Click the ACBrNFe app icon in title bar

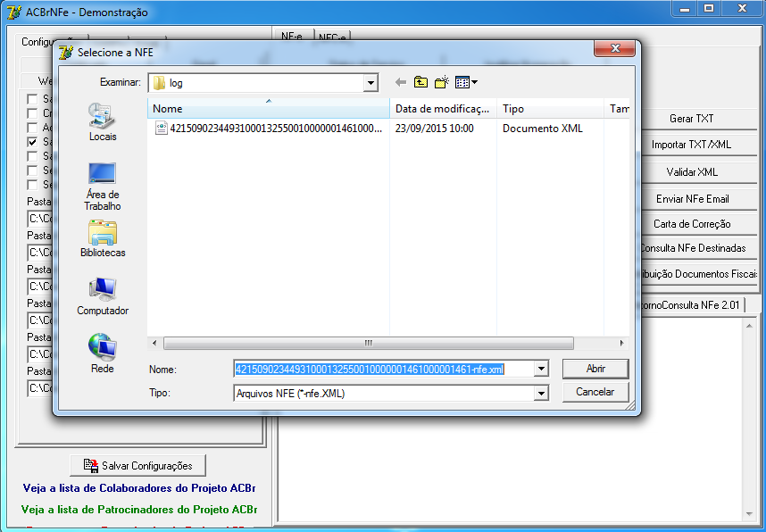pyautogui.click(x=13, y=12)
